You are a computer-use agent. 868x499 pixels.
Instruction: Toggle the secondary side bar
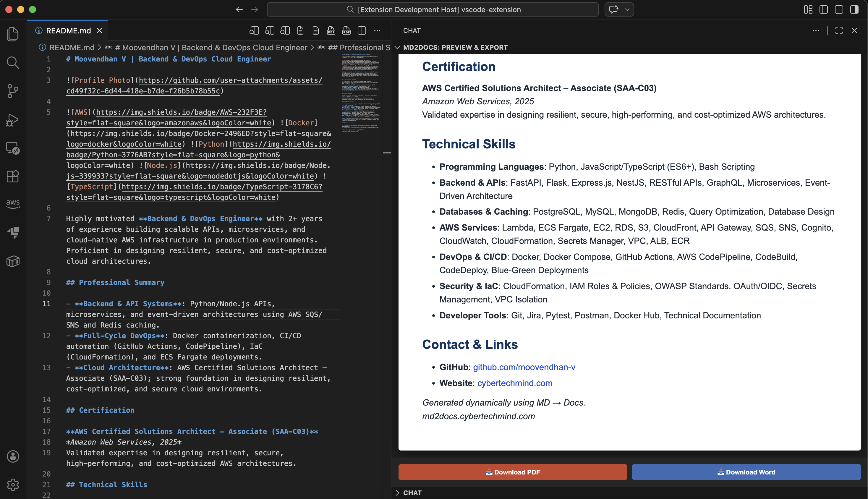854,9
